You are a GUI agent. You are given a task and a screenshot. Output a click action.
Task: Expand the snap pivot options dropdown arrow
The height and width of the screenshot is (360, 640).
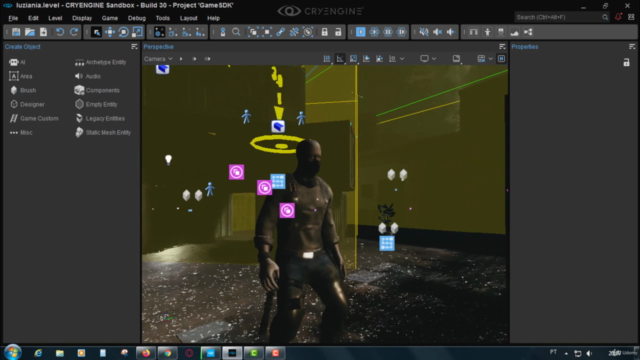coord(402,59)
